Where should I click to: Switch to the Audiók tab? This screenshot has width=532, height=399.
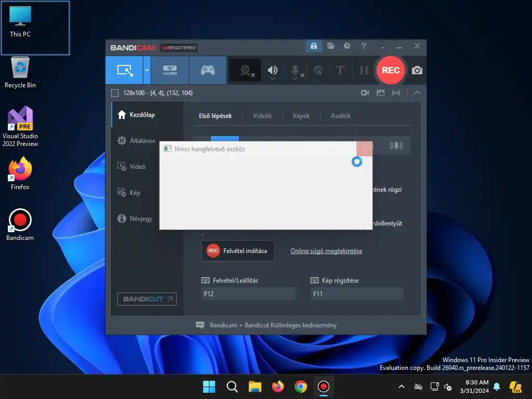[x=341, y=116]
